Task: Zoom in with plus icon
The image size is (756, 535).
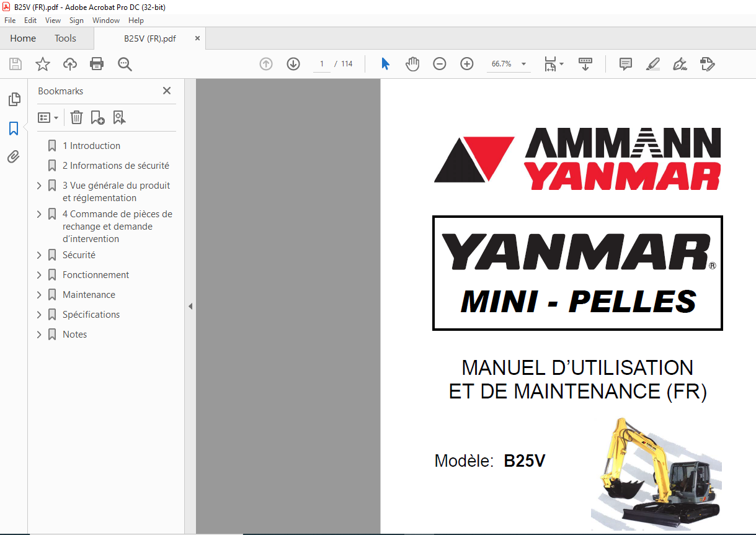Action: [467, 64]
